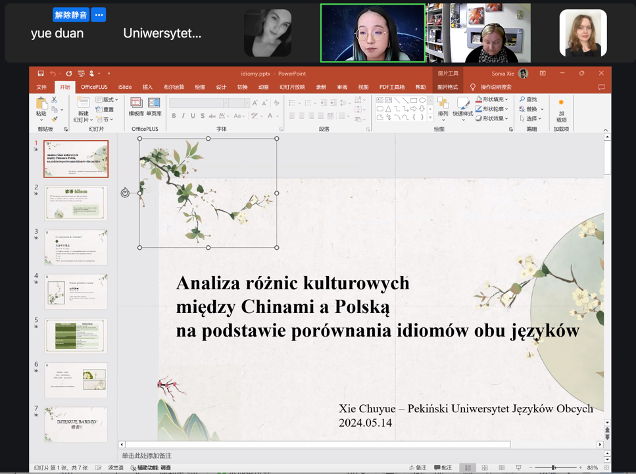
Task: Switch to the 图片格式 picture format tab
Action: (x=447, y=87)
